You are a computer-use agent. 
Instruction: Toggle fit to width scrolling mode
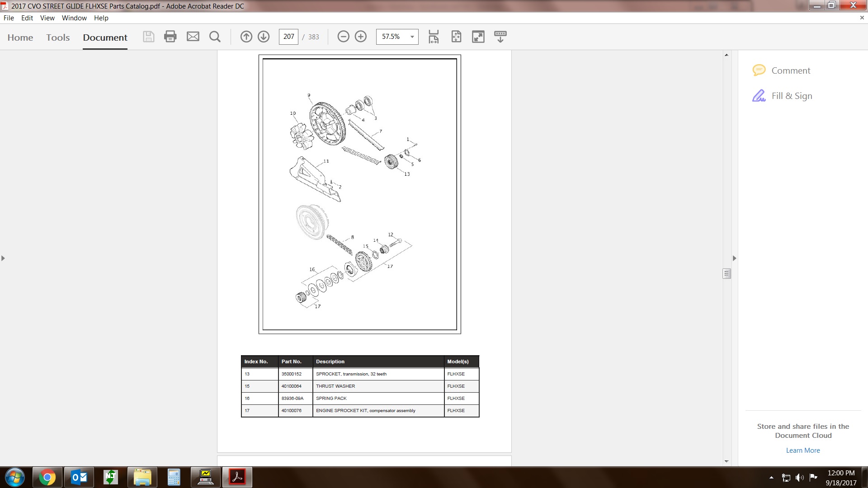tap(434, 37)
